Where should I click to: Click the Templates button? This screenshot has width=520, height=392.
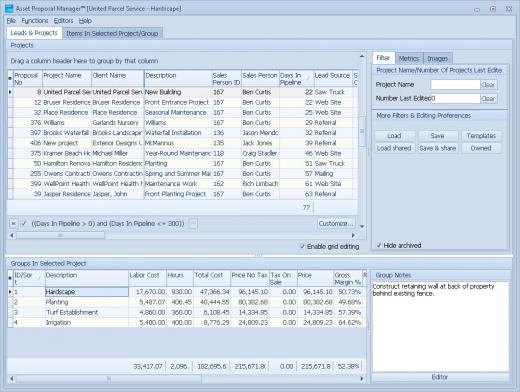481,136
